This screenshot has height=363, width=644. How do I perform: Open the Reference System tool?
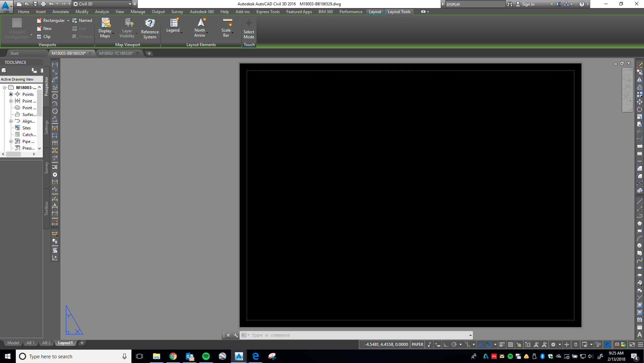click(x=150, y=28)
